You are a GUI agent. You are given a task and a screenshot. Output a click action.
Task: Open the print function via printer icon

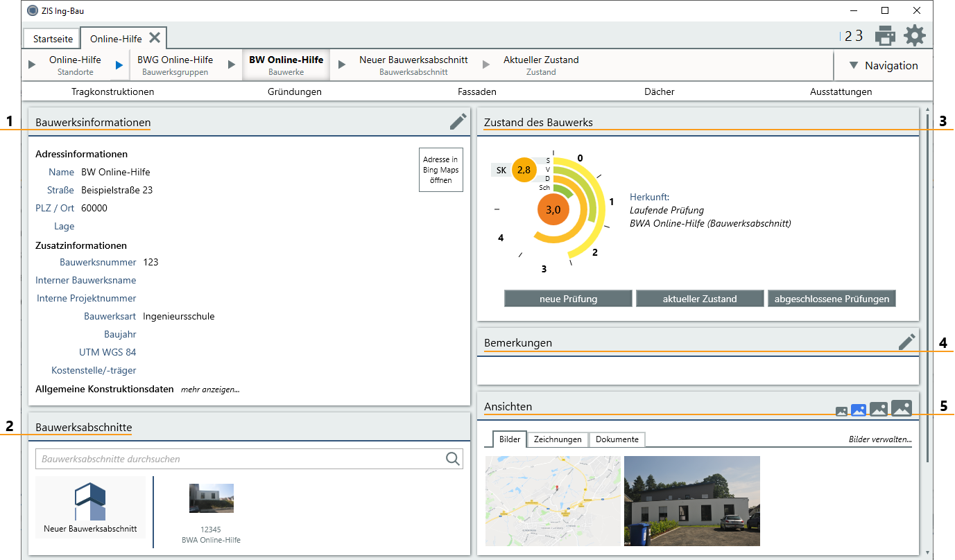pyautogui.click(x=885, y=35)
